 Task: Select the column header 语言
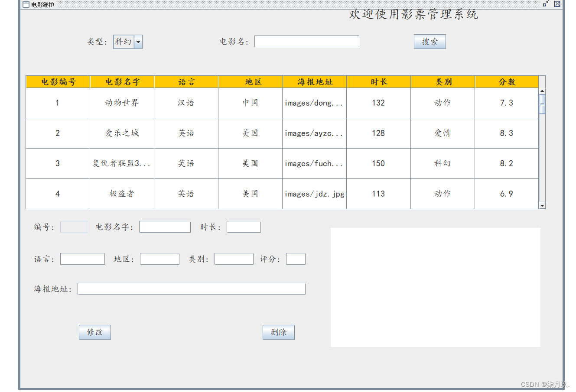[186, 82]
